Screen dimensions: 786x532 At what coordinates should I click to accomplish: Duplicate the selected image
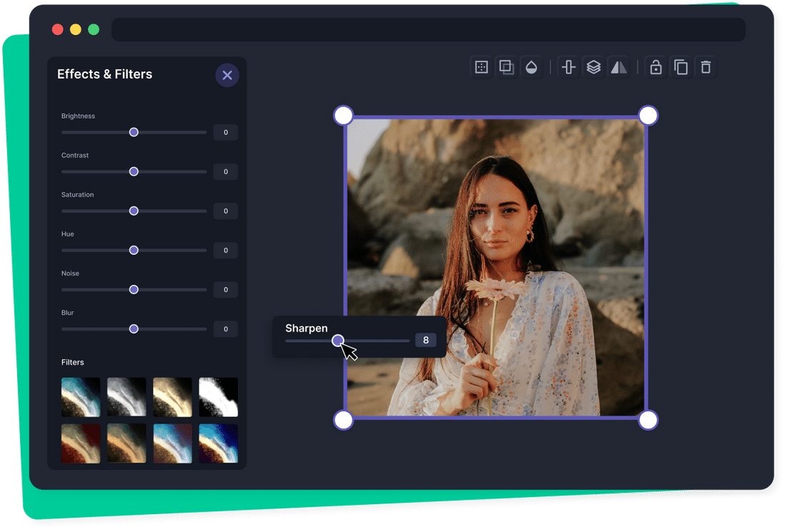(680, 66)
